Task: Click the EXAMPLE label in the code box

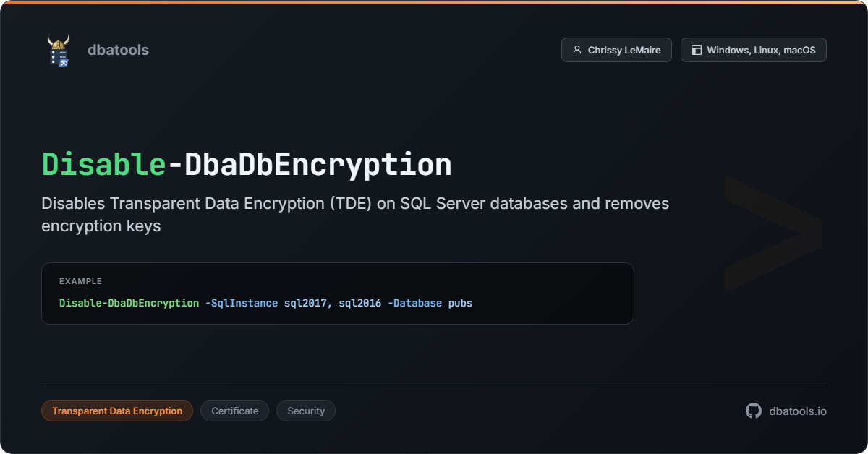Action: point(80,281)
